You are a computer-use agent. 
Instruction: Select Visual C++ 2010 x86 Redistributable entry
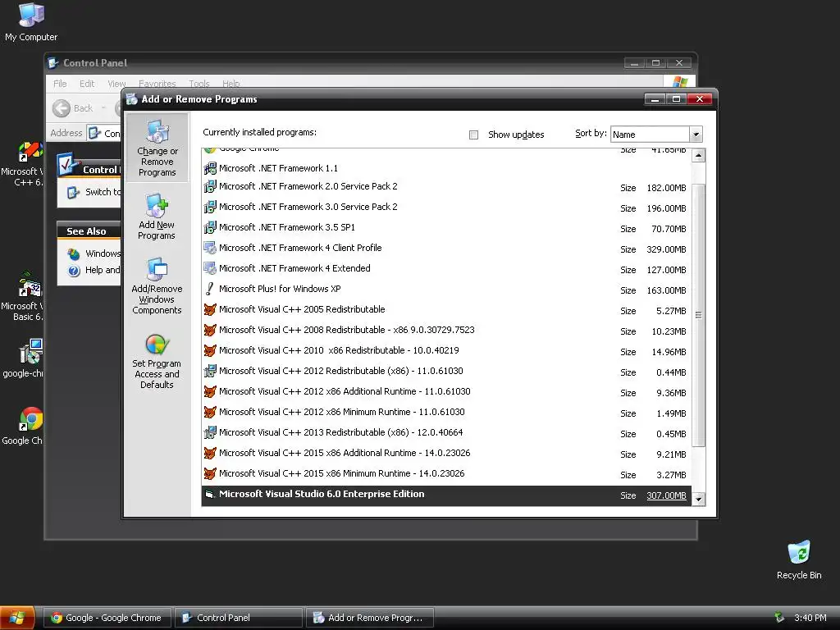[x=447, y=350]
